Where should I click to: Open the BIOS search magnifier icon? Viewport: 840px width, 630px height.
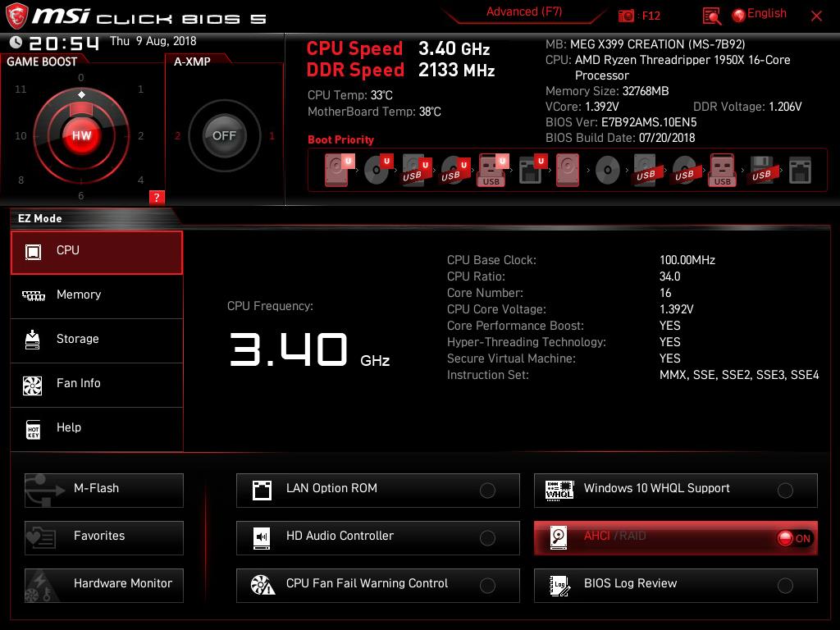pyautogui.click(x=711, y=16)
